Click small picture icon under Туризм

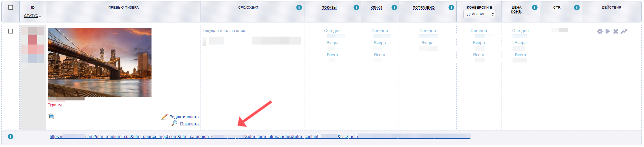coord(51,117)
